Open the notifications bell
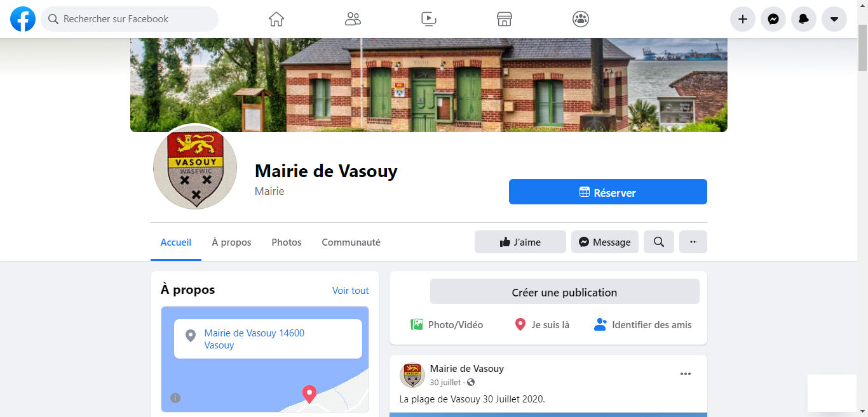 (804, 19)
